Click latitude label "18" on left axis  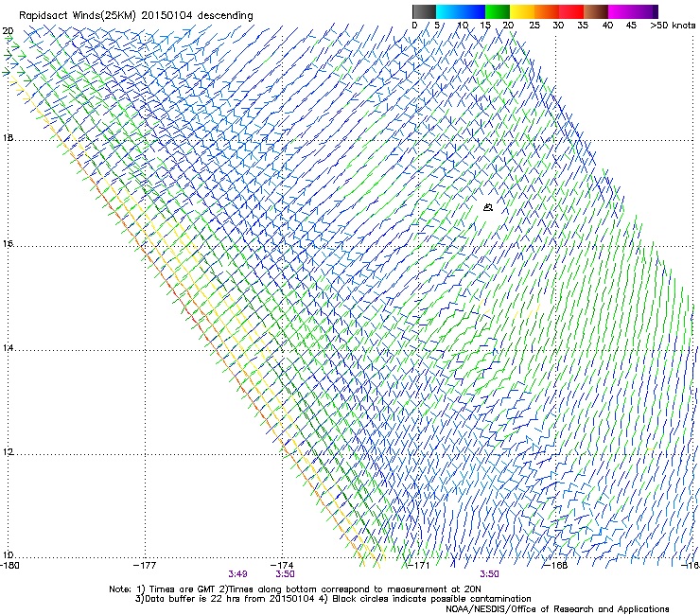(x=8, y=138)
